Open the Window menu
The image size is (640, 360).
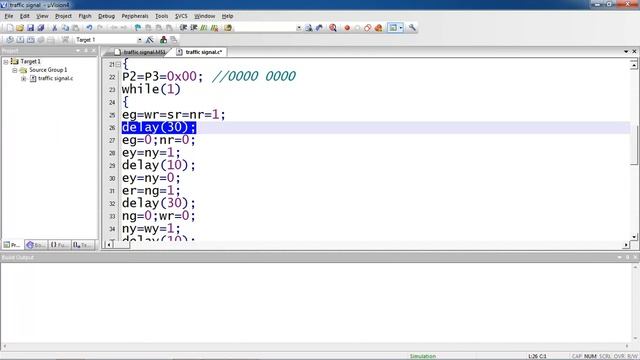(x=204, y=16)
